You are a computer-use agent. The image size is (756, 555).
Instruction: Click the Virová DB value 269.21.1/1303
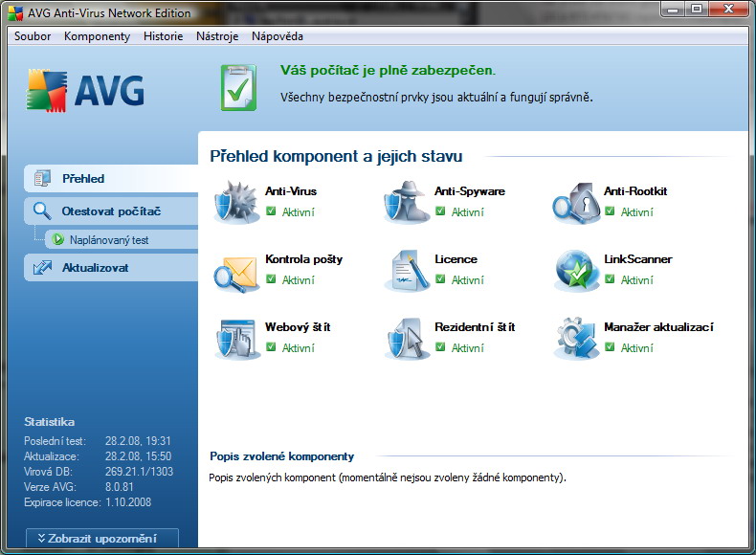coord(139,472)
